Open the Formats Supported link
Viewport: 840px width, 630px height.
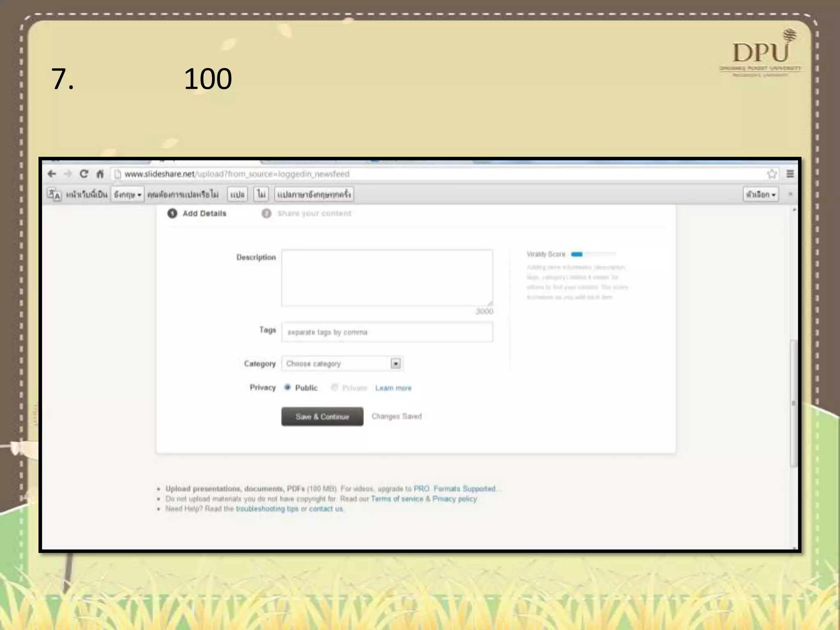pos(465,488)
